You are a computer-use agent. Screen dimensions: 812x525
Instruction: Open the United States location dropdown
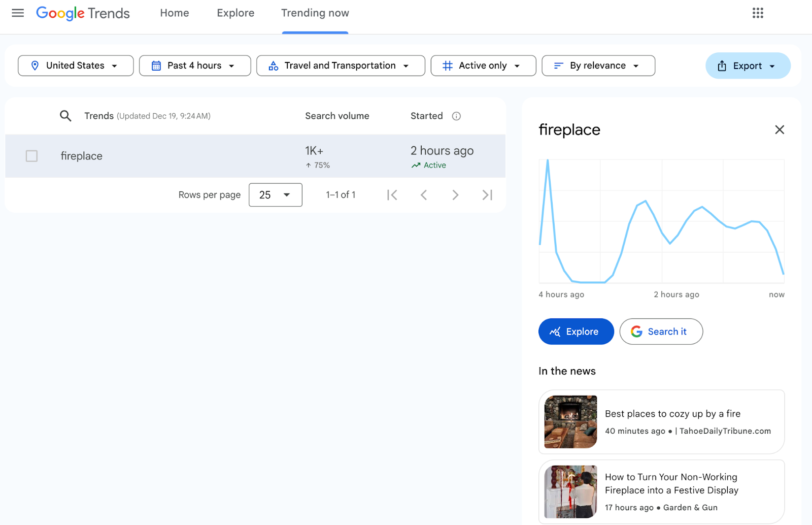point(76,65)
